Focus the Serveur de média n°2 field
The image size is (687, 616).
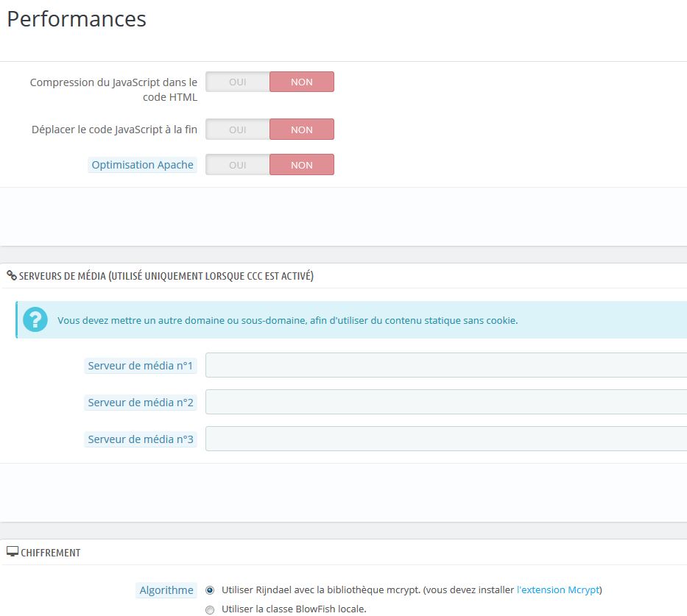click(x=446, y=402)
